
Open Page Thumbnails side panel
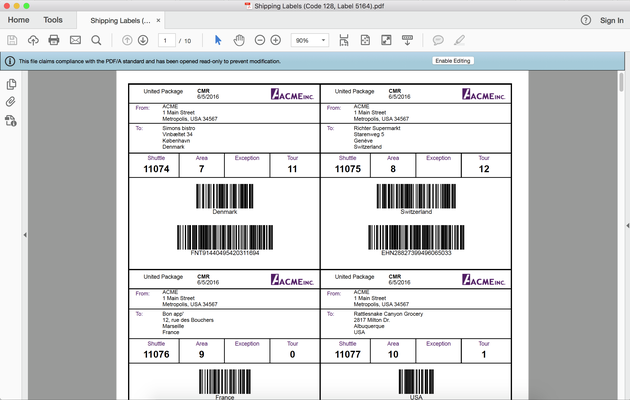[11, 84]
